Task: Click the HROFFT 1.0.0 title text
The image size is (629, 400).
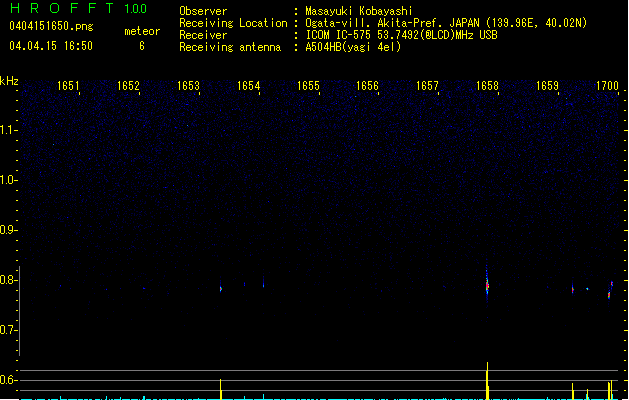Action: [x=78, y=8]
